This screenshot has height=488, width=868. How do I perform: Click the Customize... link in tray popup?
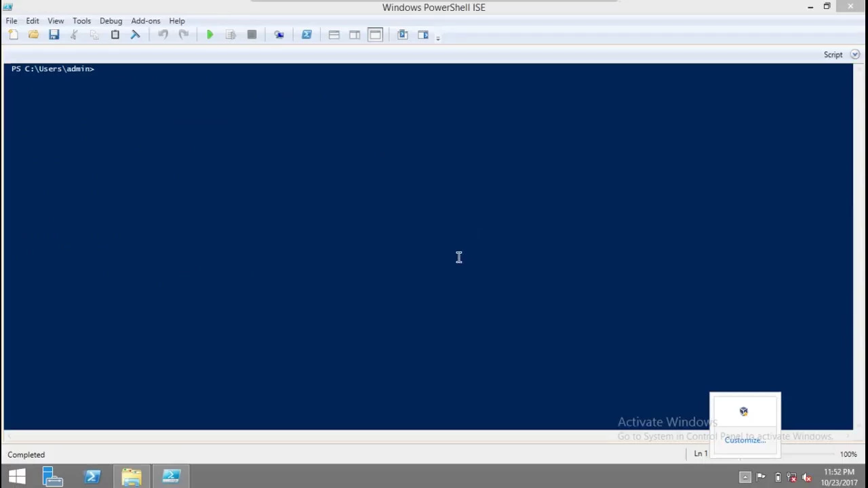point(745,440)
